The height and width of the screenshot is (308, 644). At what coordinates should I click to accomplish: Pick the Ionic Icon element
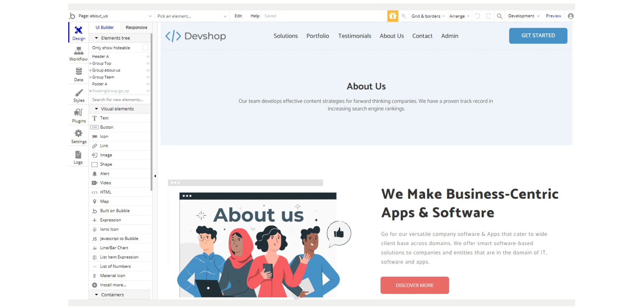[120, 229]
